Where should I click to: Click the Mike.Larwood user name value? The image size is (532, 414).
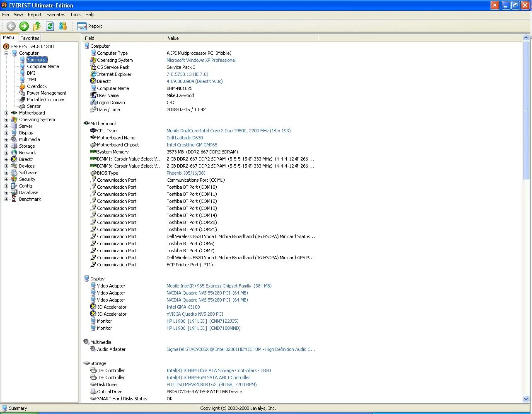pyautogui.click(x=180, y=95)
